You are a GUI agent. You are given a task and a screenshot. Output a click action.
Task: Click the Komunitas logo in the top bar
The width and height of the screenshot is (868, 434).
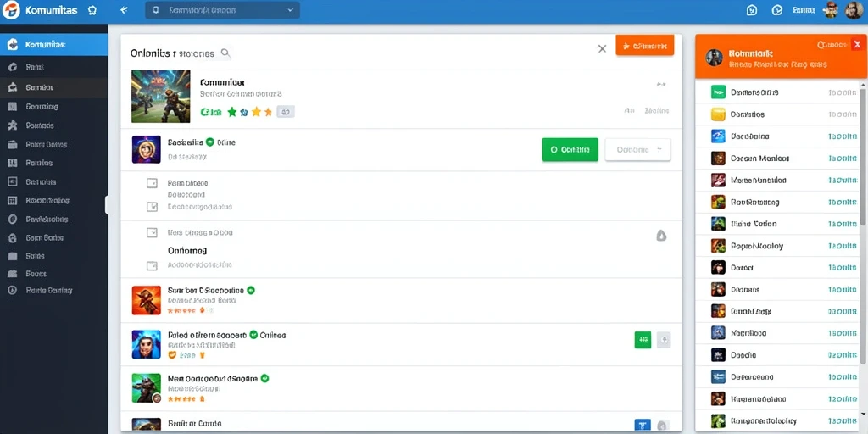(x=11, y=10)
